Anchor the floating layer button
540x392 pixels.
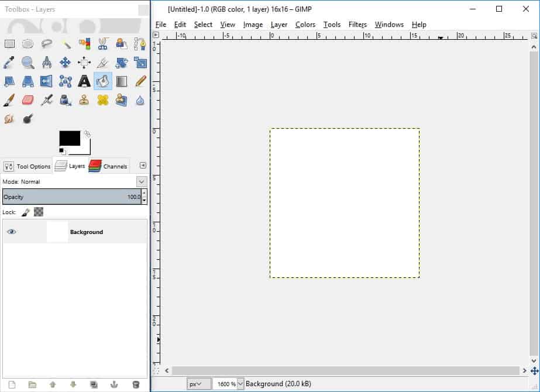coord(114,384)
